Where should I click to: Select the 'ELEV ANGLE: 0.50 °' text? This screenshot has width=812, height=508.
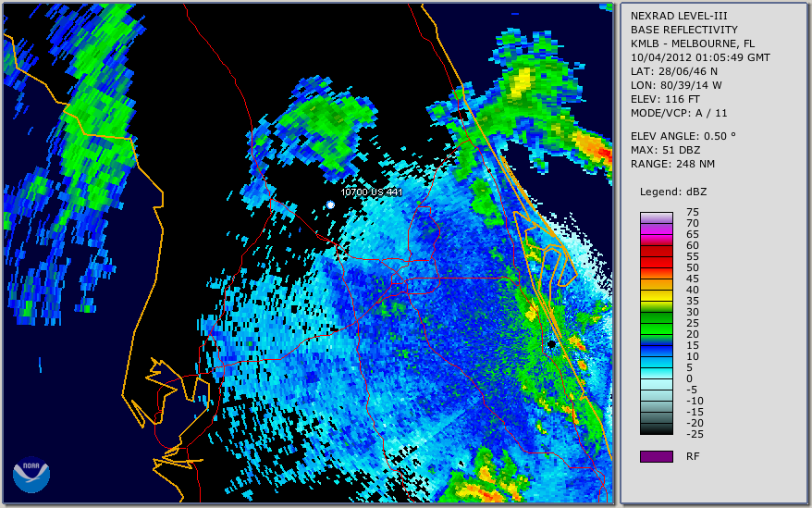(x=683, y=136)
